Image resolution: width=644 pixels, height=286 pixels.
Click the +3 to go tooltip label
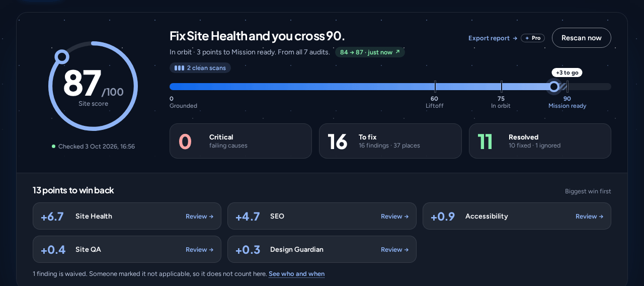tap(567, 73)
